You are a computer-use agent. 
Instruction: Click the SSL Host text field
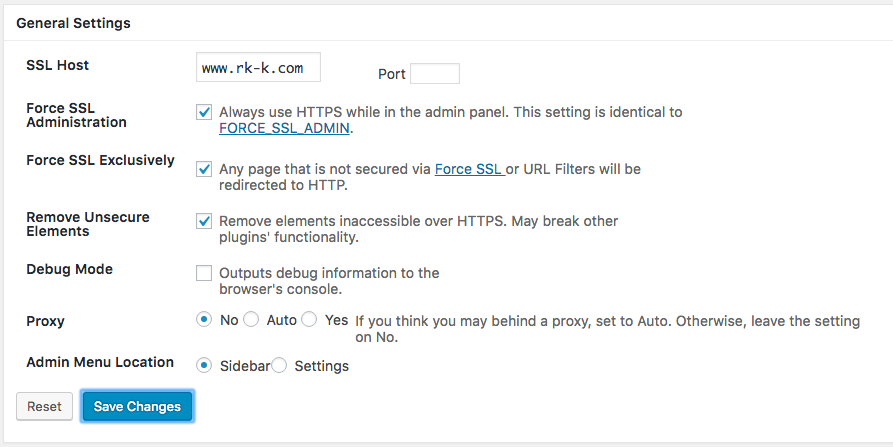258,67
